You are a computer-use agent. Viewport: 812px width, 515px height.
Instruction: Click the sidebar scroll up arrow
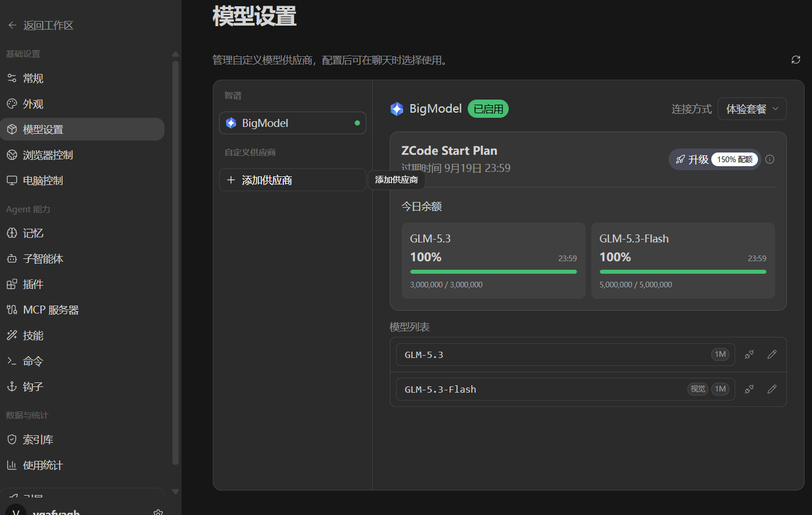[175, 54]
